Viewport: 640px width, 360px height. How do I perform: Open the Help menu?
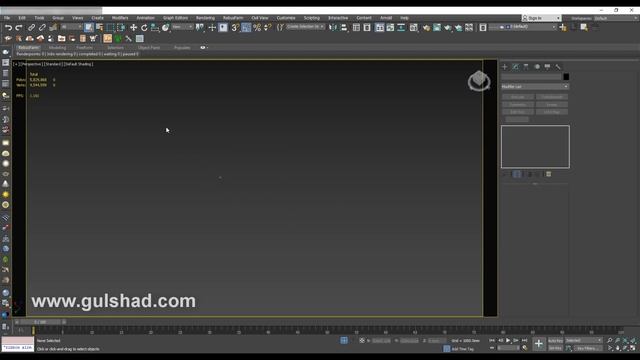click(404, 18)
